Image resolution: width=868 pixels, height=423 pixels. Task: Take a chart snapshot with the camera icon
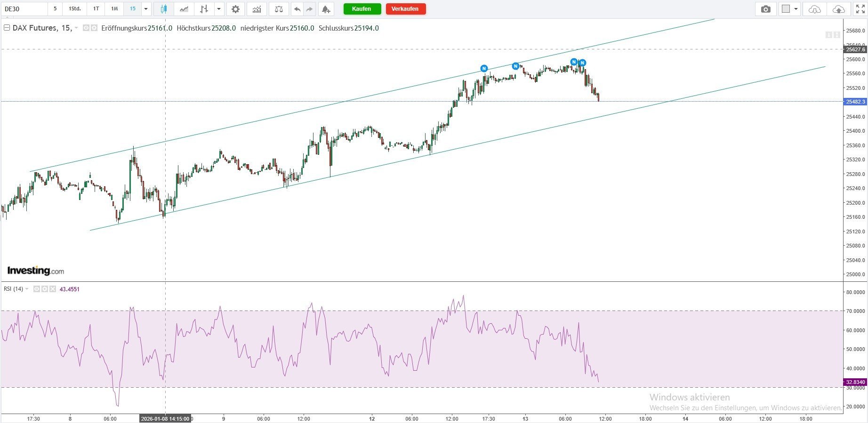(x=766, y=9)
